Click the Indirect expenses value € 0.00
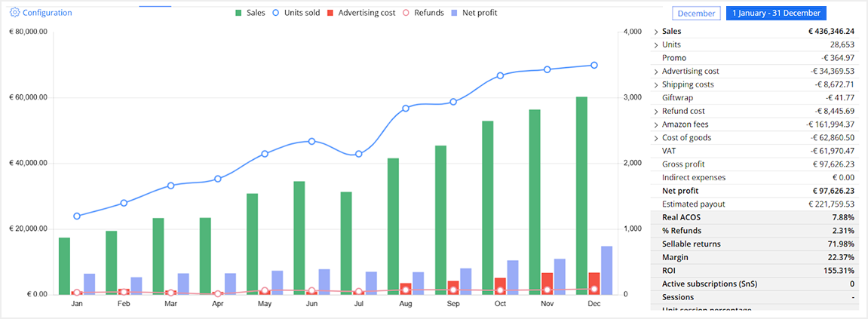The image size is (868, 319). pyautogui.click(x=843, y=178)
